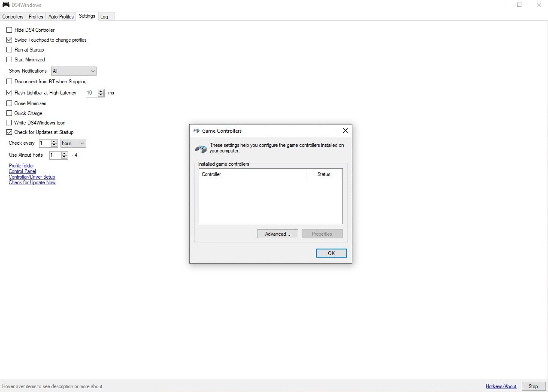Confirm the Game Controllers dialog with OK
Image resolution: width=548 pixels, height=392 pixels.
(x=331, y=253)
